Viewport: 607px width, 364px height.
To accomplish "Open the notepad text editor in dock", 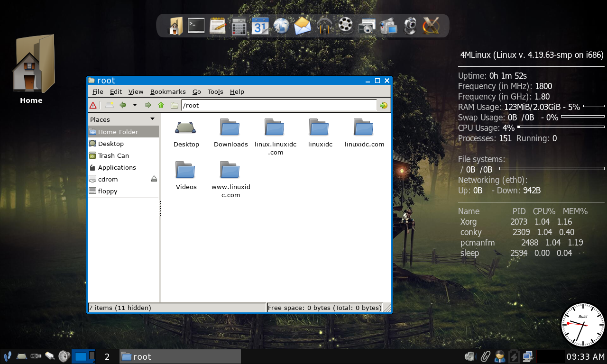I will coord(218,26).
